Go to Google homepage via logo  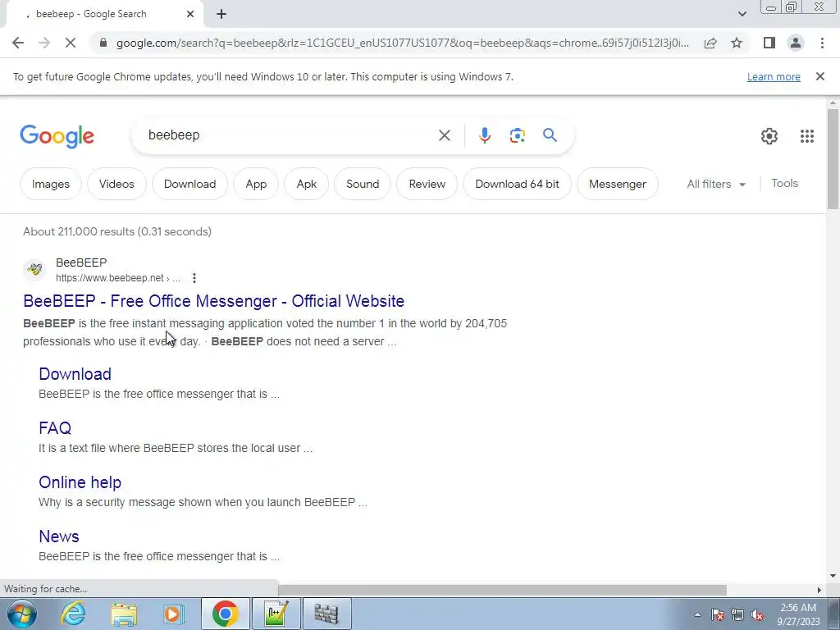click(x=57, y=137)
